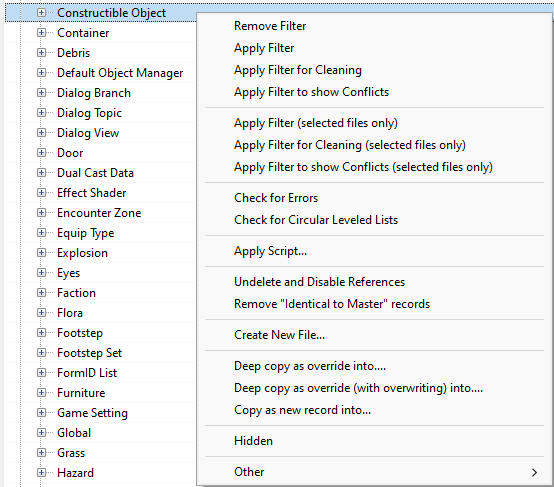Open the Other submenu arrow
The image size is (554, 487).
coord(534,472)
